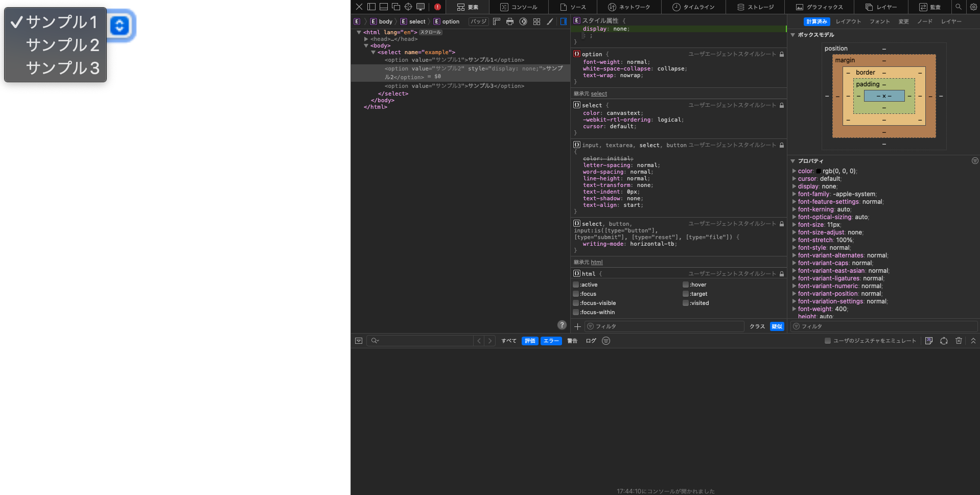The width and height of the screenshot is (980, 495).
Task: Click the paintbrush paint flashing icon
Action: point(550,21)
